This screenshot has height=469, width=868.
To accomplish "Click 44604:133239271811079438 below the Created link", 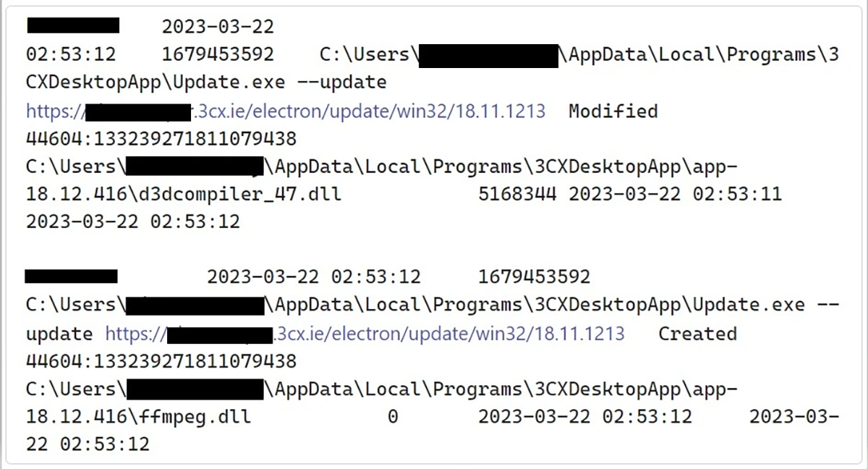I will 161,360.
